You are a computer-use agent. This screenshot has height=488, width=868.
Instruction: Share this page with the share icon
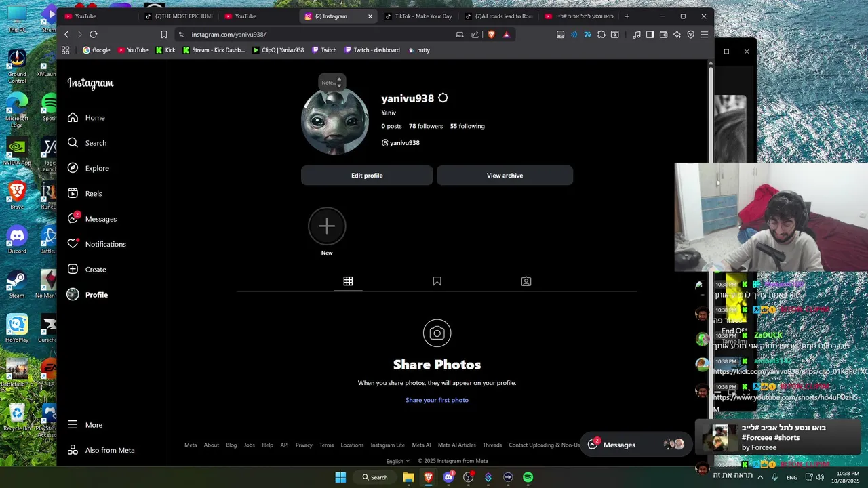pyautogui.click(x=475, y=35)
